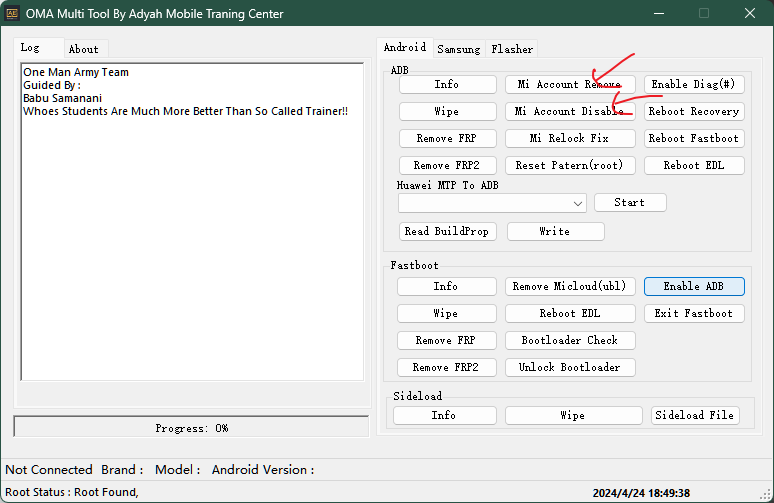The height and width of the screenshot is (503, 774).
Task: Click Enable Diag(#) button
Action: (694, 84)
